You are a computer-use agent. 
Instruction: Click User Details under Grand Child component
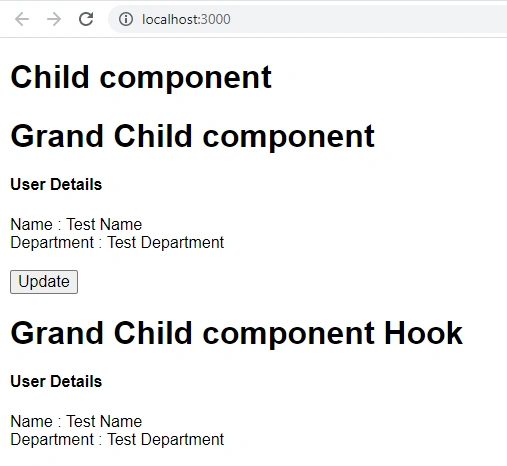point(56,184)
